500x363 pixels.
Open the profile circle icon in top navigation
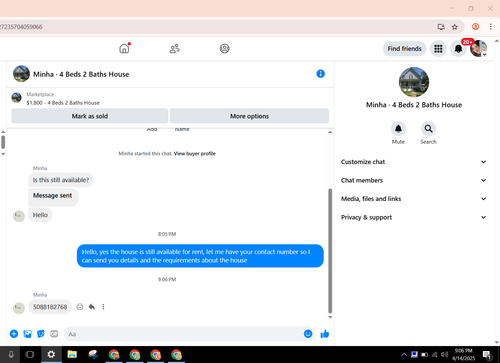225,49
